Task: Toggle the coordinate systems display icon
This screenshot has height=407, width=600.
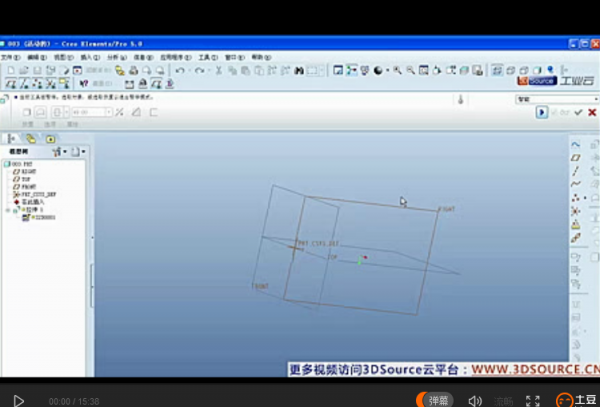Action: pyautogui.click(x=51, y=83)
